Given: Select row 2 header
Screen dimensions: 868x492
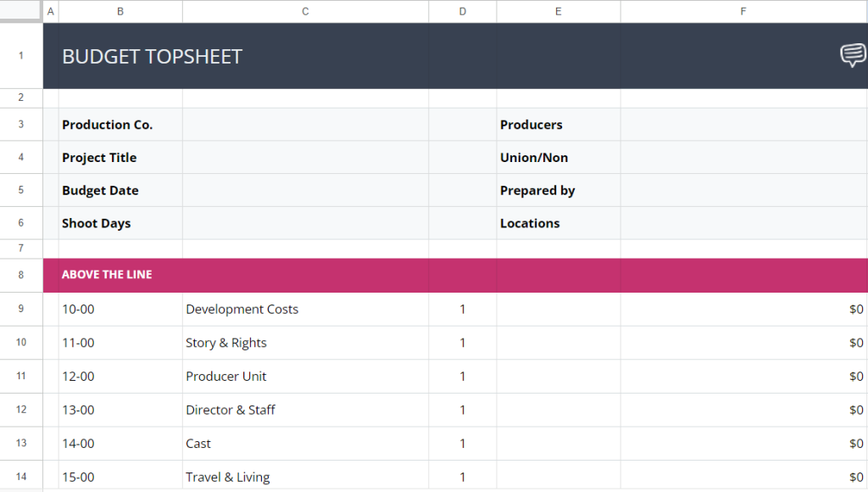Looking at the screenshot, I should point(21,98).
